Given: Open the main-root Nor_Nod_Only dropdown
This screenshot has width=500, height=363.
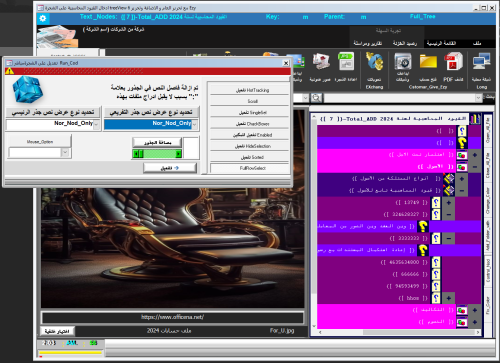Looking at the screenshot, I should (x=96, y=125).
